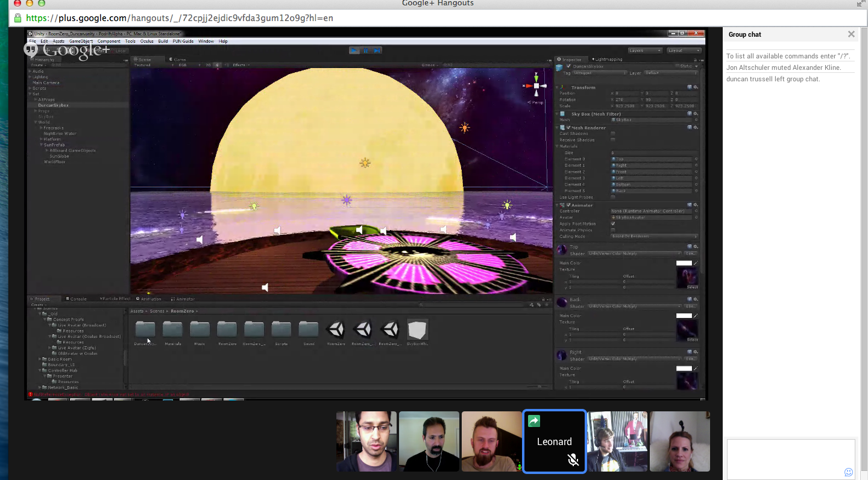Image resolution: width=868 pixels, height=480 pixels.
Task: Open the Layers dropdown
Action: click(x=645, y=51)
